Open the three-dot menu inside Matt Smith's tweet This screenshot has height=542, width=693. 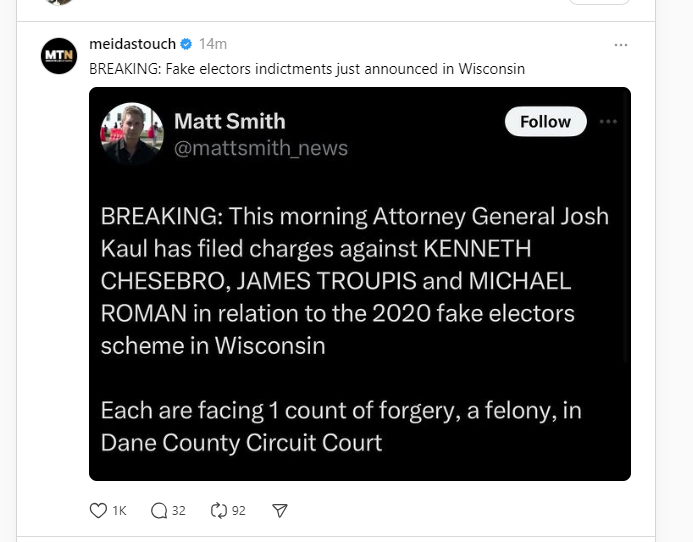[608, 122]
